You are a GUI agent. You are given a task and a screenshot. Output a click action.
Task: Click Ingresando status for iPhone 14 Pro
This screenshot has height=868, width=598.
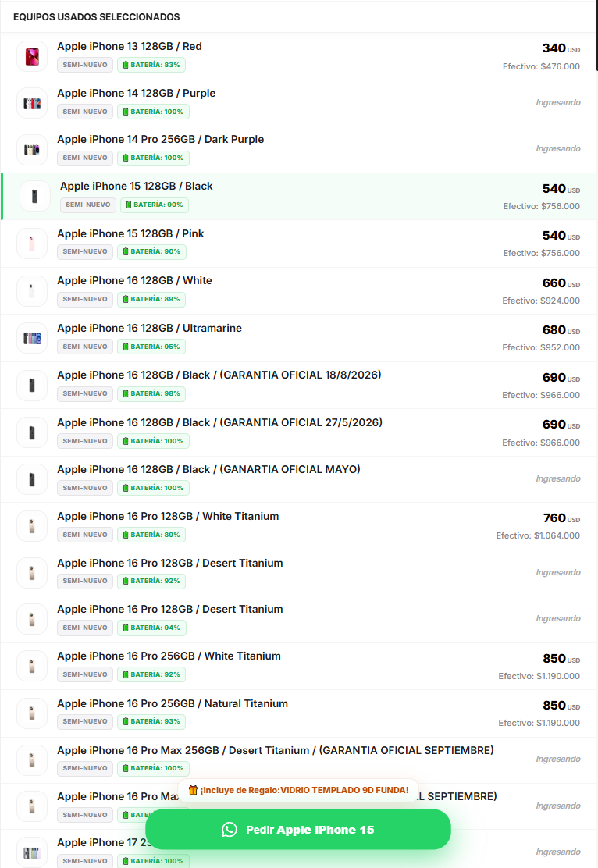(558, 149)
